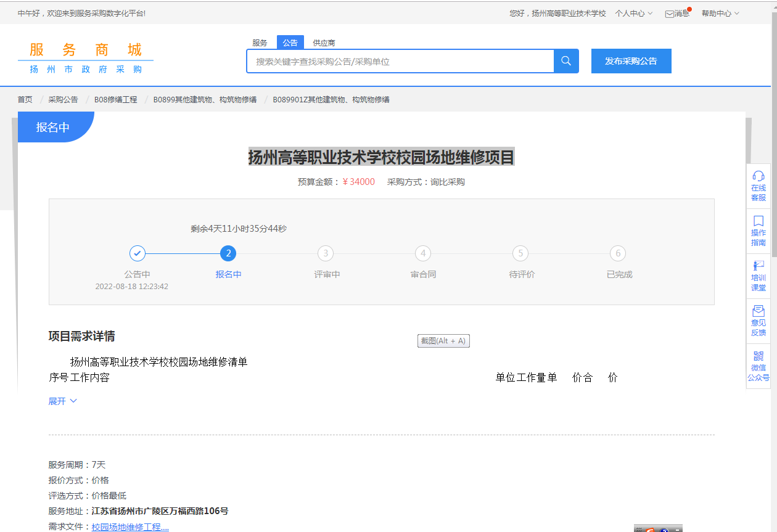Switch to the 服务 search tab
Image resolution: width=777 pixels, height=532 pixels.
coord(260,43)
